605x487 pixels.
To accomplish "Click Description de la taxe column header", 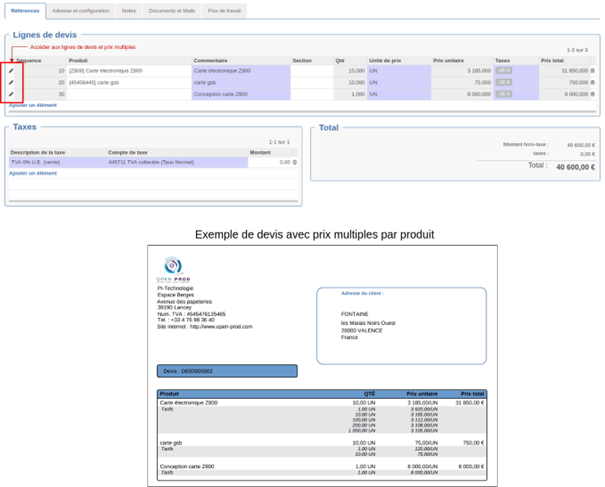I will coord(37,152).
